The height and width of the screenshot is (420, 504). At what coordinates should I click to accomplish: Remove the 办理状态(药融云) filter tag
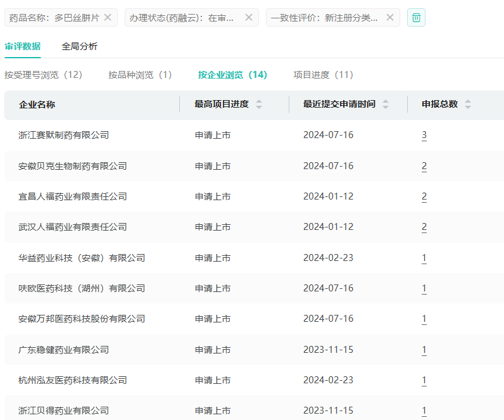click(x=249, y=18)
